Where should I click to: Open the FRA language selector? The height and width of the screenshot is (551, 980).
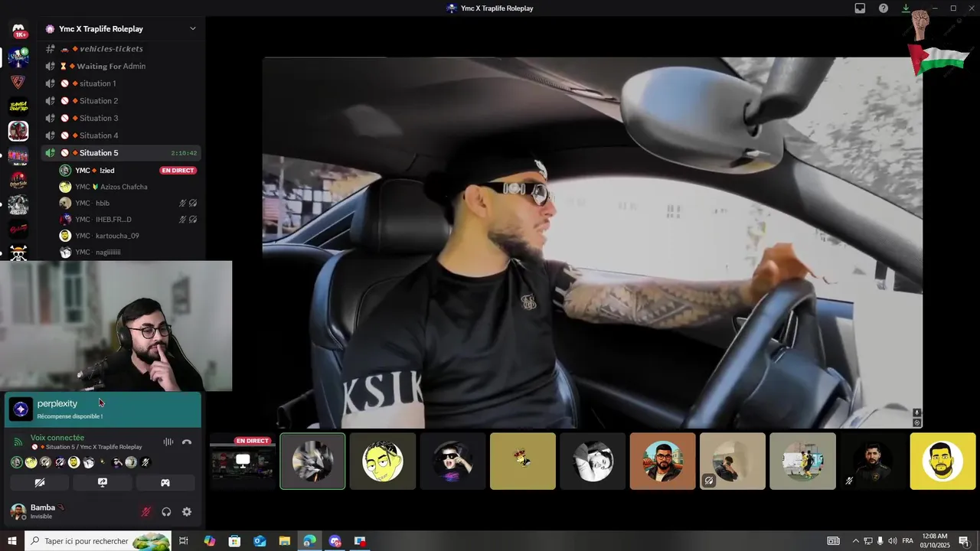pos(907,541)
